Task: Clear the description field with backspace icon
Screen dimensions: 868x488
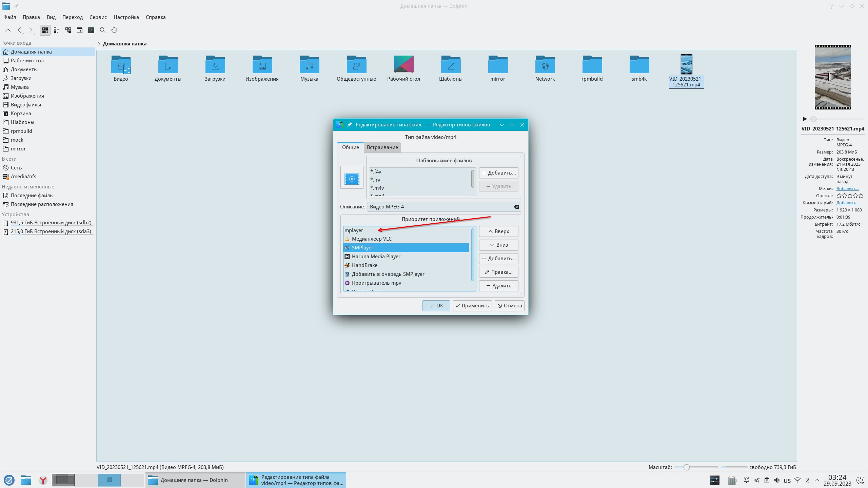Action: pyautogui.click(x=516, y=207)
